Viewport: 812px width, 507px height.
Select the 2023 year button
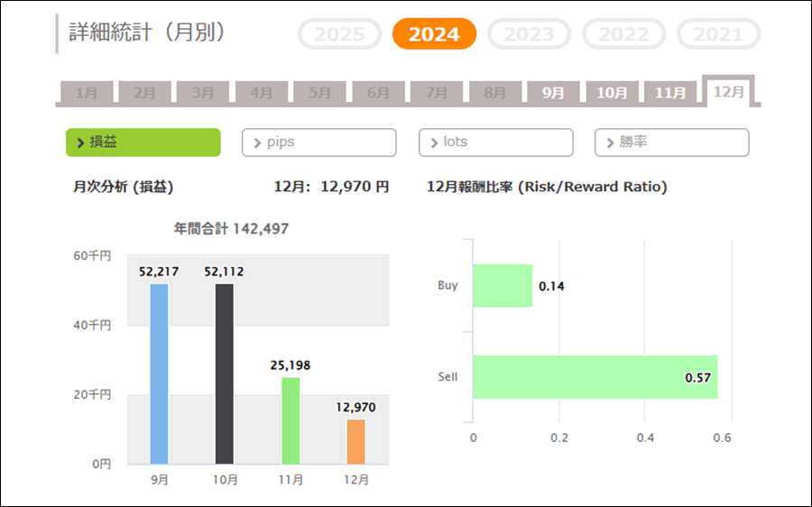[x=529, y=34]
